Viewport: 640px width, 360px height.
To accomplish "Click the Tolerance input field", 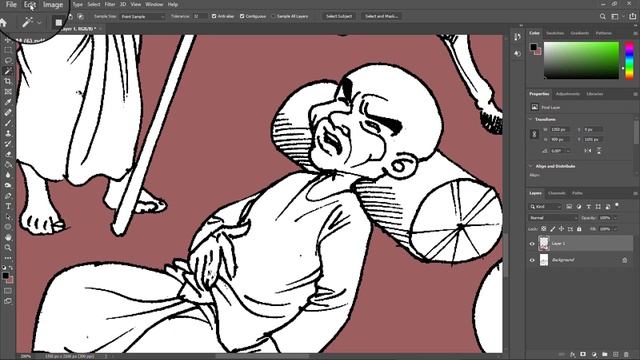I will 200,16.
